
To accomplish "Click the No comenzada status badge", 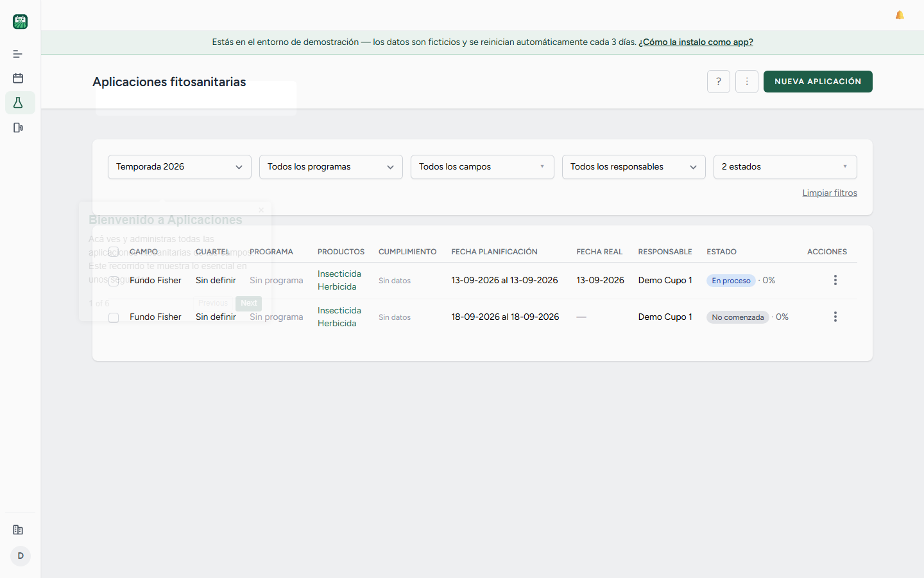I will point(738,317).
